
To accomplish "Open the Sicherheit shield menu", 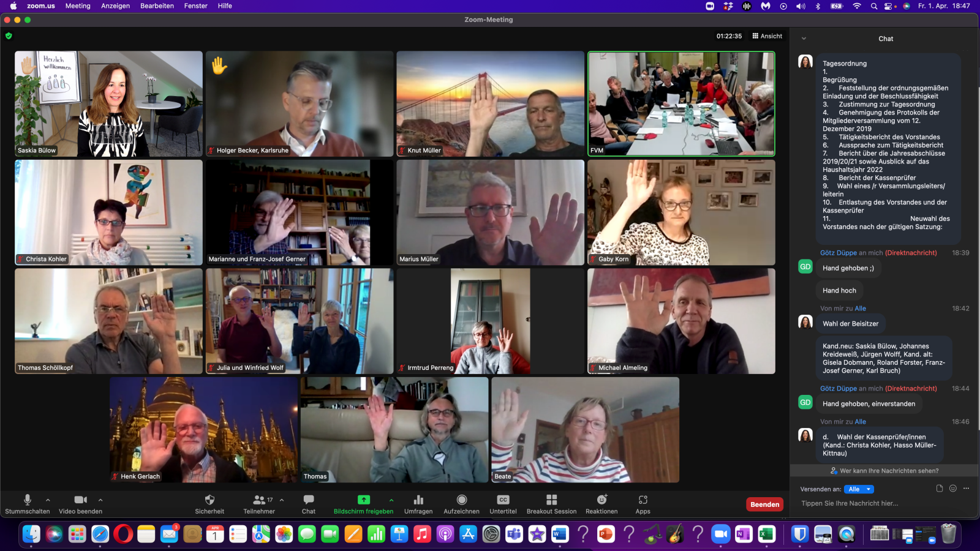I will tap(209, 504).
